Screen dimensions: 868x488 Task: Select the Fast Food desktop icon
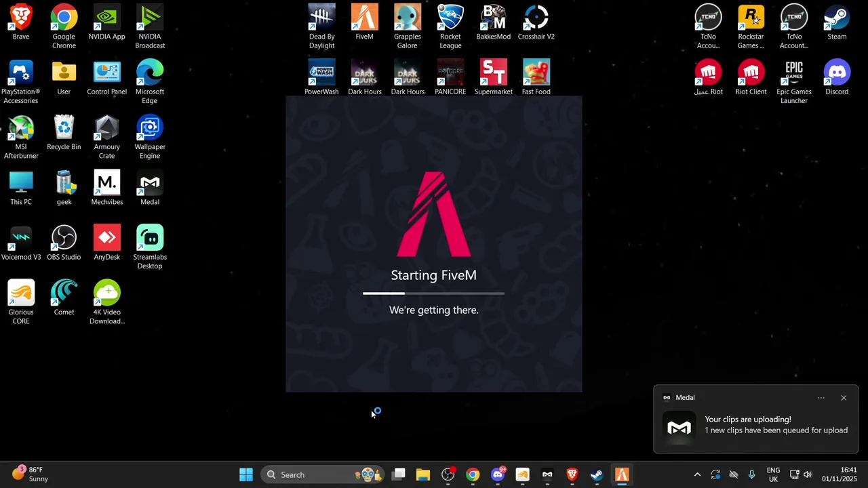point(536,77)
